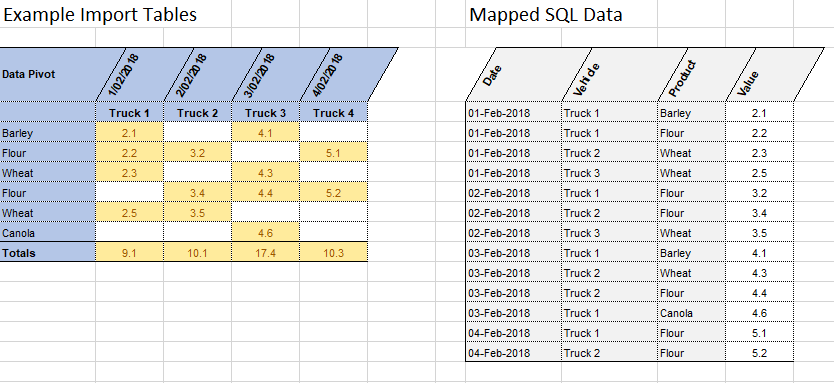Click the Vehicle column header in Mapped SQL Data
This screenshot has width=834, height=383.
(587, 80)
